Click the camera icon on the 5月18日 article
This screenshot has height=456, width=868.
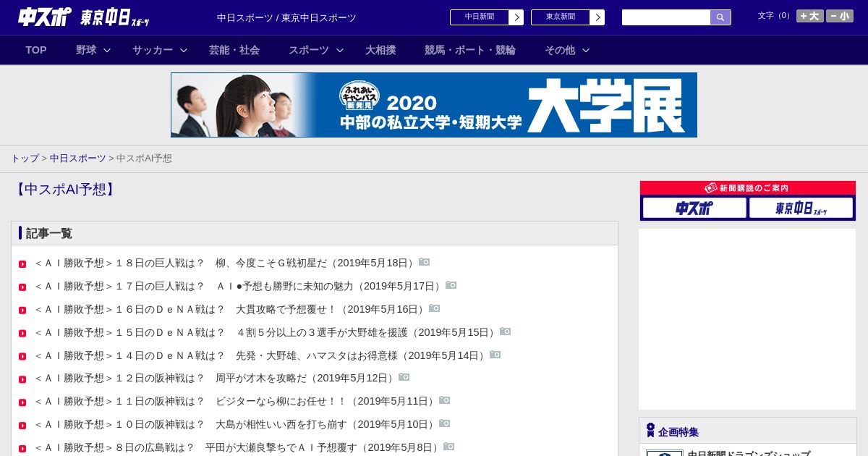(x=425, y=262)
